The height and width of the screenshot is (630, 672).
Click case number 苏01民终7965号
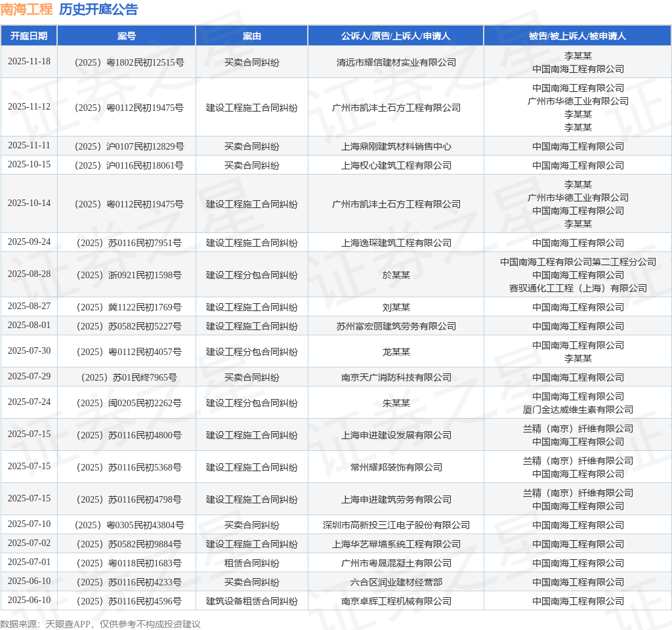[x=129, y=377]
